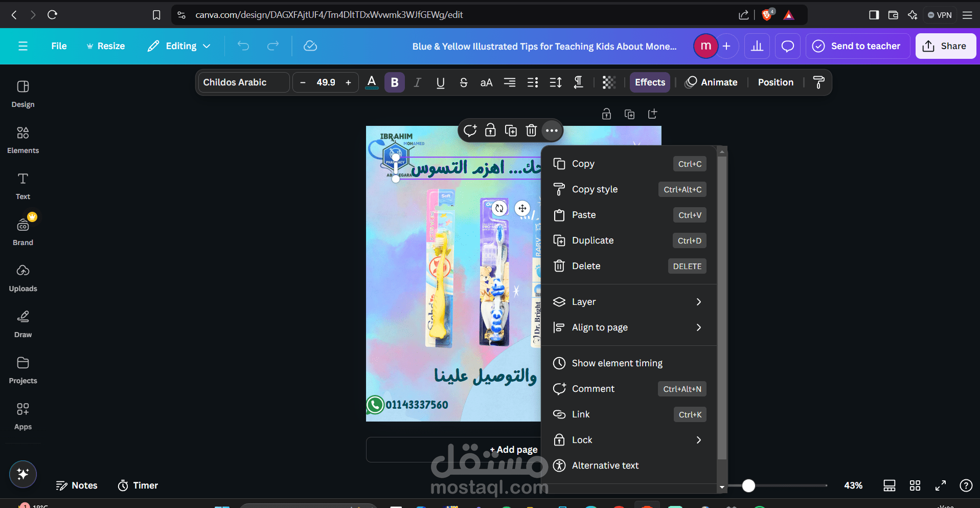Open the Childos Arabic font dropdown
The image size is (980, 508).
click(x=244, y=82)
